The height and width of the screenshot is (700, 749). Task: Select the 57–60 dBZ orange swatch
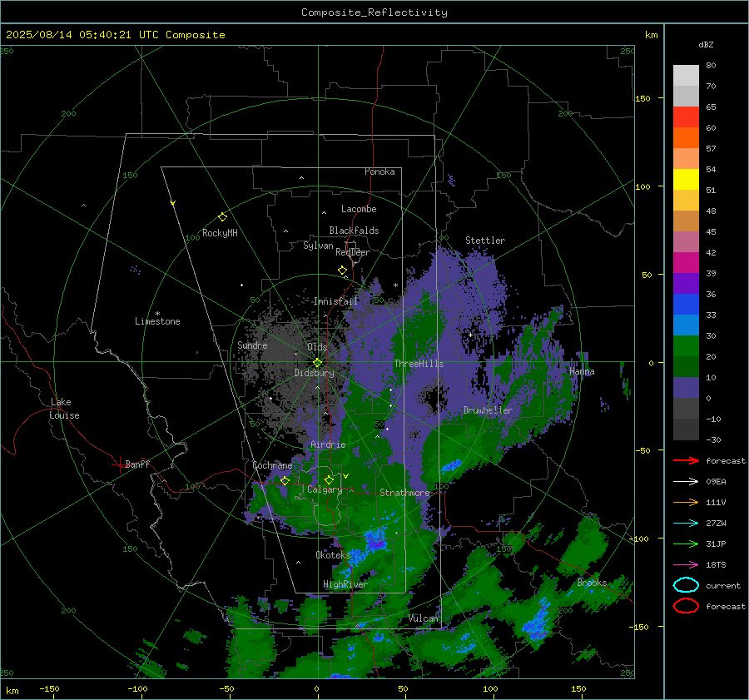coord(686,137)
